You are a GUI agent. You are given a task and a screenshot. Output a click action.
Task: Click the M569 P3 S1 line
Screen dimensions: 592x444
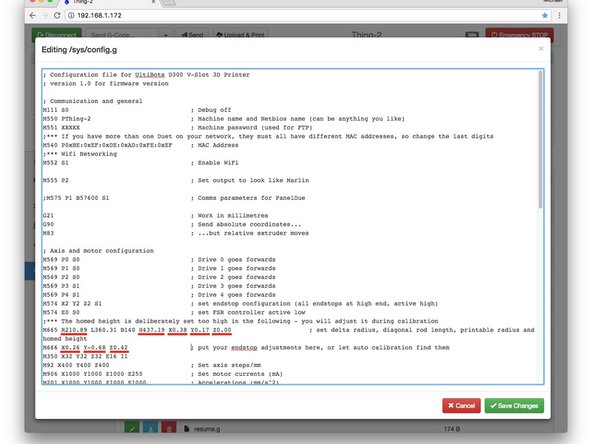[x=159, y=286]
